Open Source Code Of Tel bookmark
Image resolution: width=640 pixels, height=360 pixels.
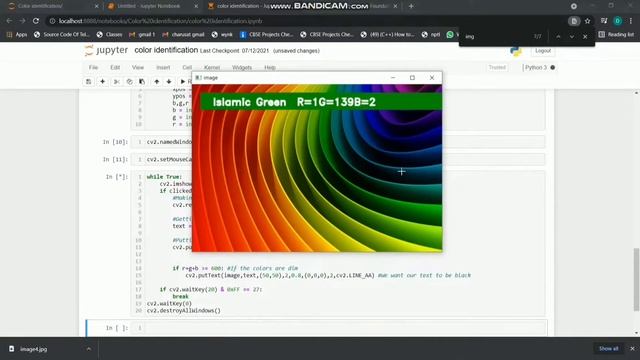pyautogui.click(x=61, y=35)
